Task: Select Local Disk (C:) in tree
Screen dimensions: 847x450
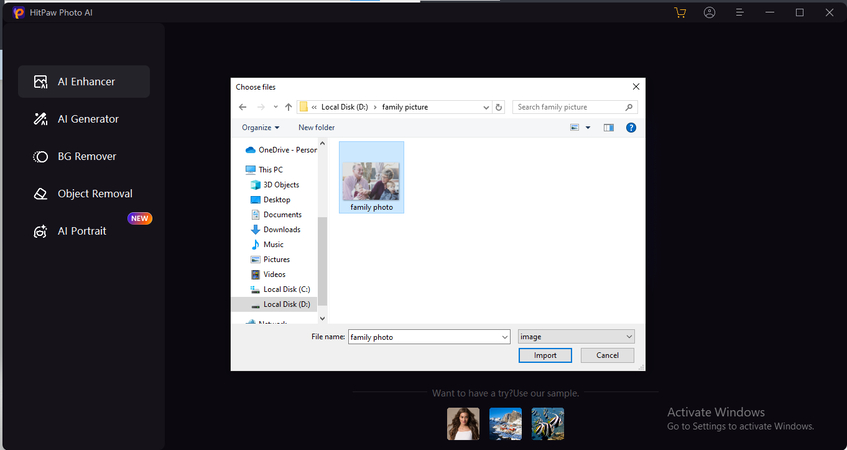Action: (x=280, y=290)
